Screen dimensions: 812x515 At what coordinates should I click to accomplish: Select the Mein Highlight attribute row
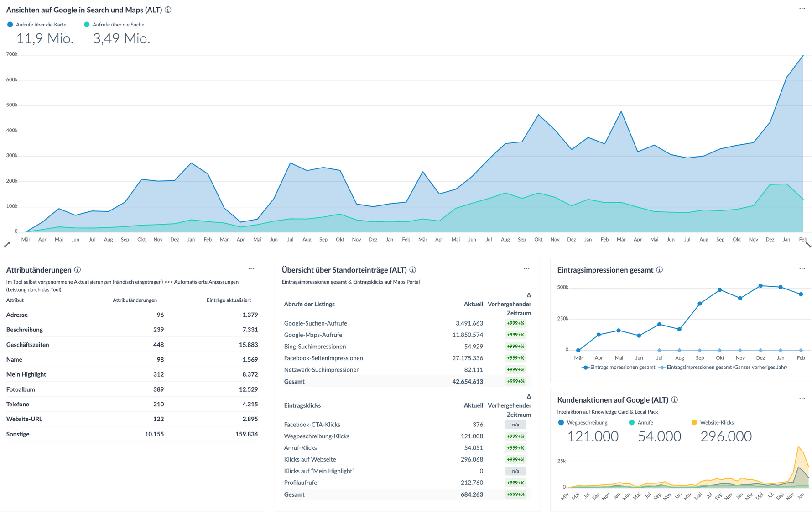132,374
